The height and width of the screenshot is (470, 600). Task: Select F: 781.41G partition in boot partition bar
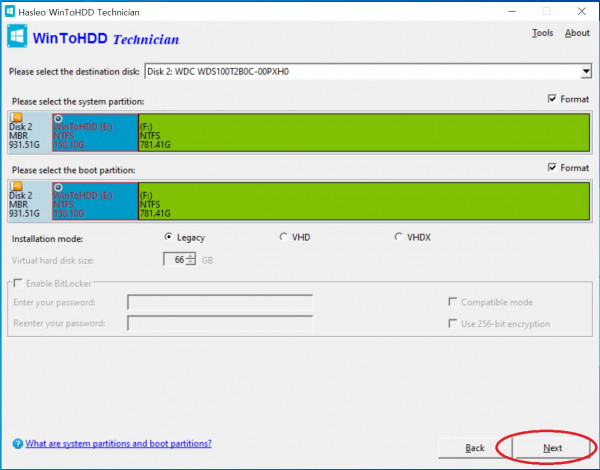364,201
